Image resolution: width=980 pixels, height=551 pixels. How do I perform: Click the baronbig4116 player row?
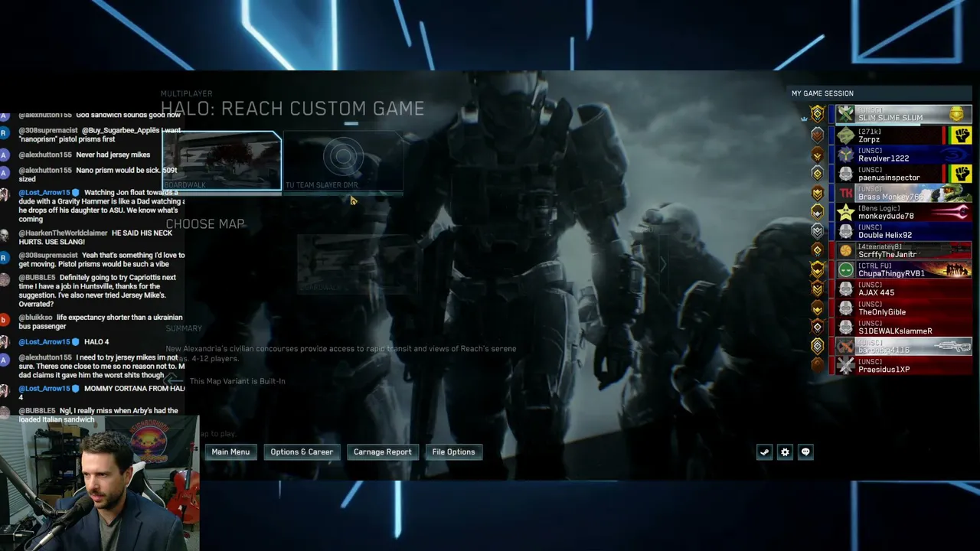tap(903, 346)
